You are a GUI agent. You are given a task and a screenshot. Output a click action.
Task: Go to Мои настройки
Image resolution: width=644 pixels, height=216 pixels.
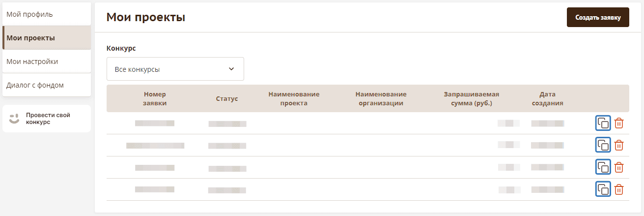[47, 62]
